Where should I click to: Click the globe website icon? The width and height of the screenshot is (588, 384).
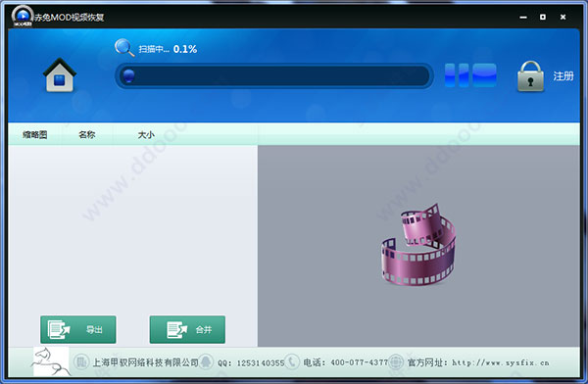396,362
